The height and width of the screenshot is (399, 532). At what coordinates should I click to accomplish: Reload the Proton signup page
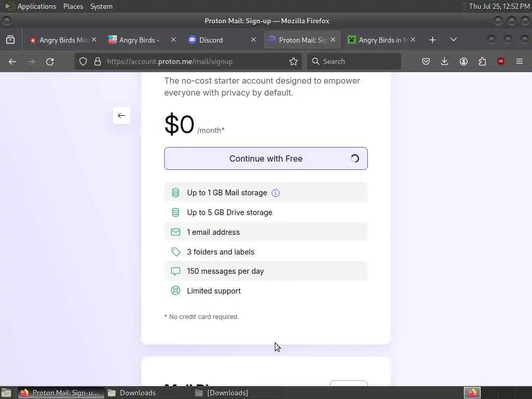(x=50, y=61)
